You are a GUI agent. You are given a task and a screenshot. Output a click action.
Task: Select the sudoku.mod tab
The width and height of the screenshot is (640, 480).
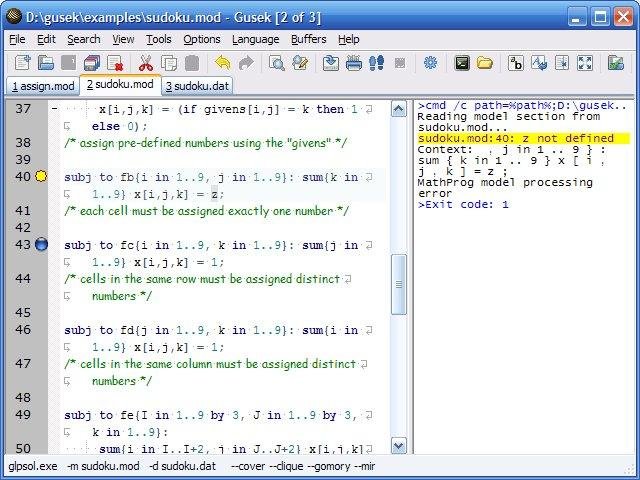(120, 84)
